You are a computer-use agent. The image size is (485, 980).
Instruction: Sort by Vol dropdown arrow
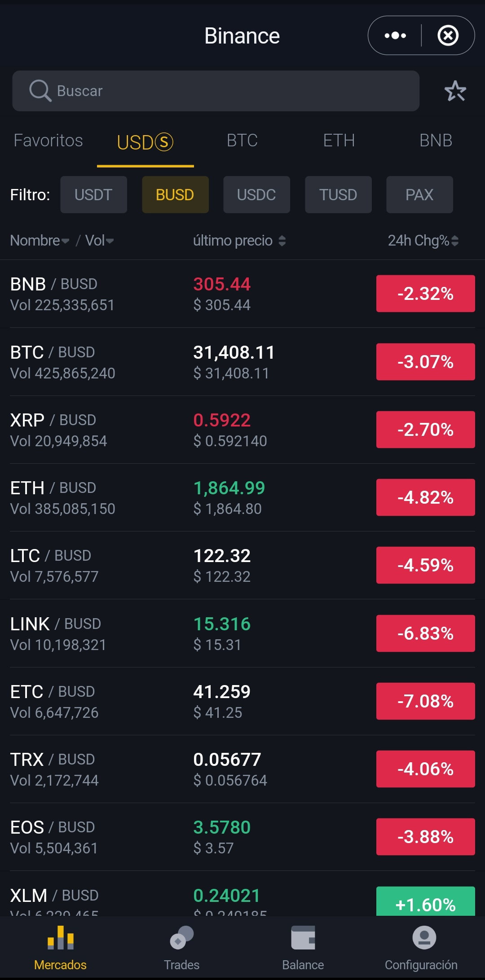coord(110,241)
